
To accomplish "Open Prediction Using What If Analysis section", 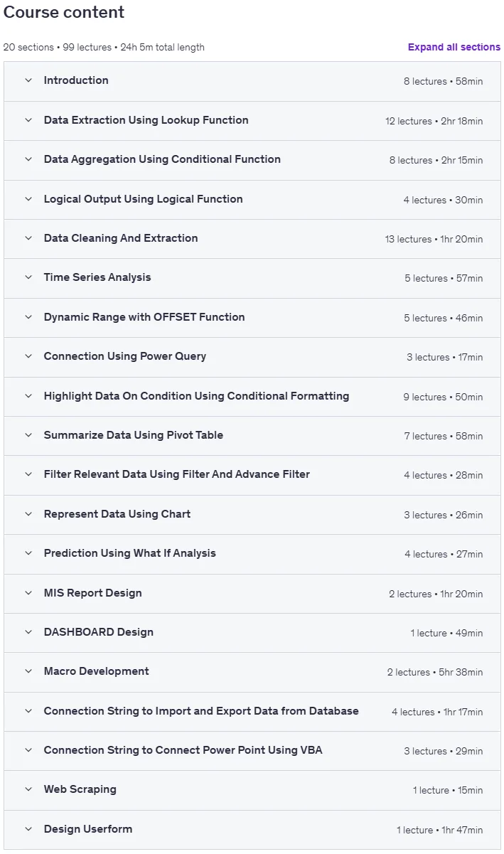I will click(252, 553).
